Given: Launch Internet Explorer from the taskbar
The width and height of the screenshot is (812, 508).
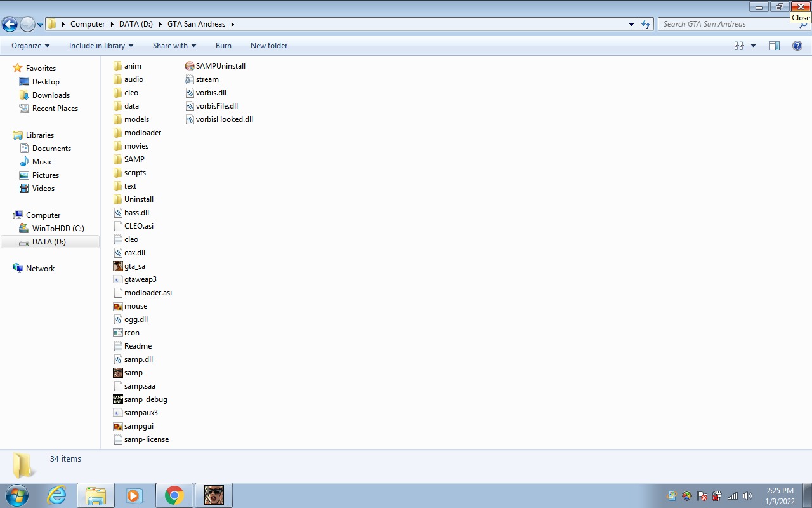Looking at the screenshot, I should click(x=57, y=495).
